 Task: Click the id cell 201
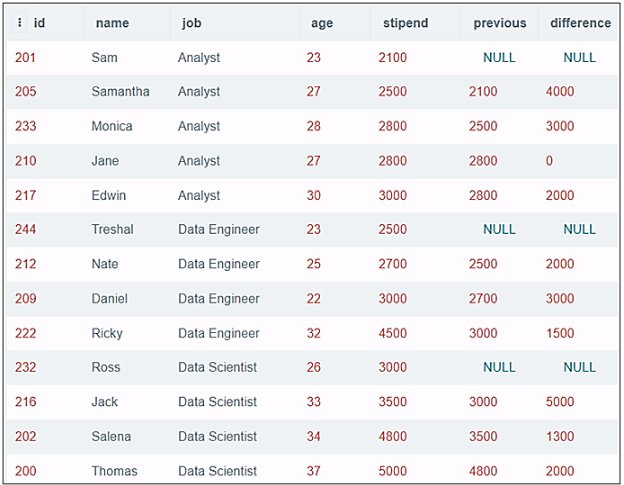[25, 58]
